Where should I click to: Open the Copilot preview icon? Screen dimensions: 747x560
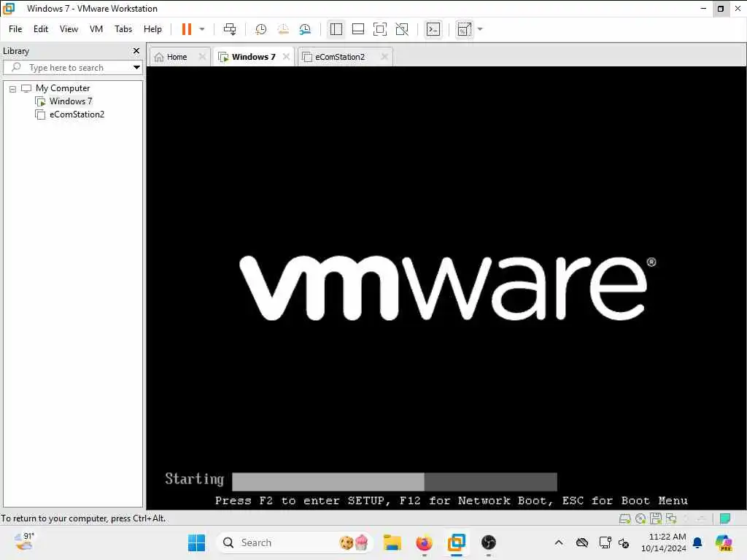[724, 542]
